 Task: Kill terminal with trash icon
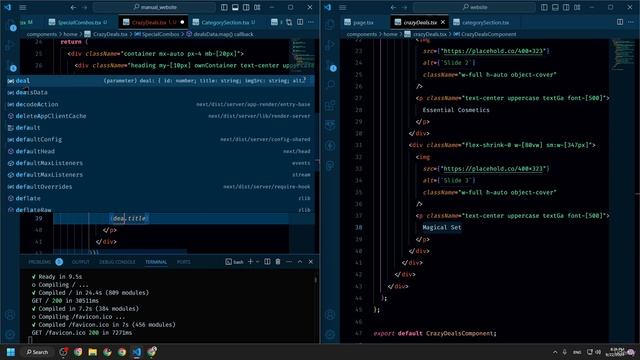278,262
